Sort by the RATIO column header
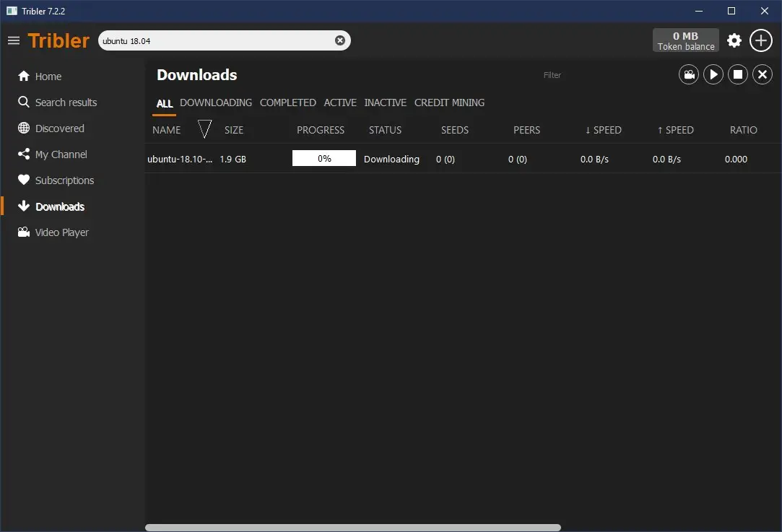Screen dimensions: 782x532 pyautogui.click(x=744, y=130)
